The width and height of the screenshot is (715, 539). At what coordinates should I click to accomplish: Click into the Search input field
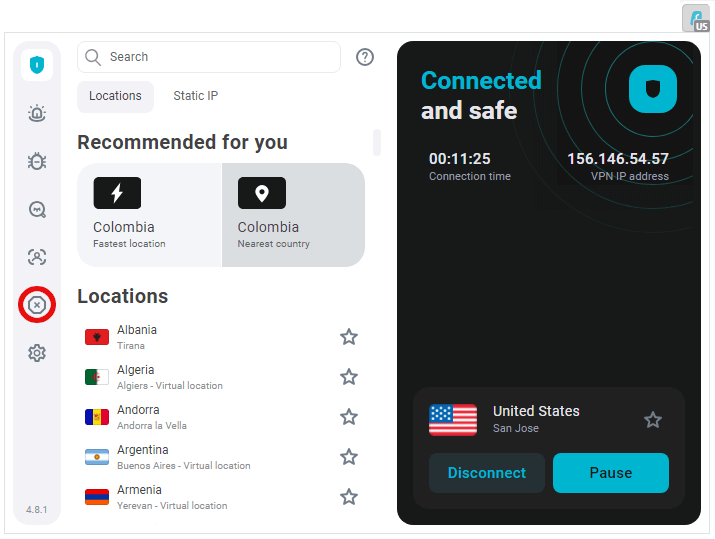(x=209, y=57)
